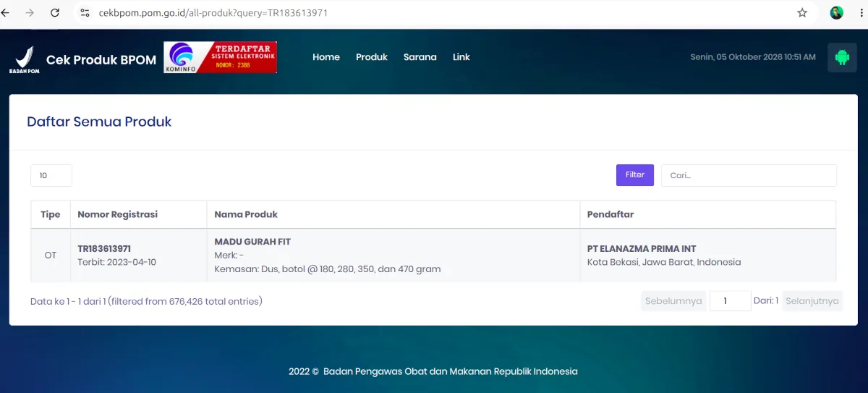This screenshot has width=868, height=393.
Task: Click the Merk: - line
Action: tap(229, 255)
